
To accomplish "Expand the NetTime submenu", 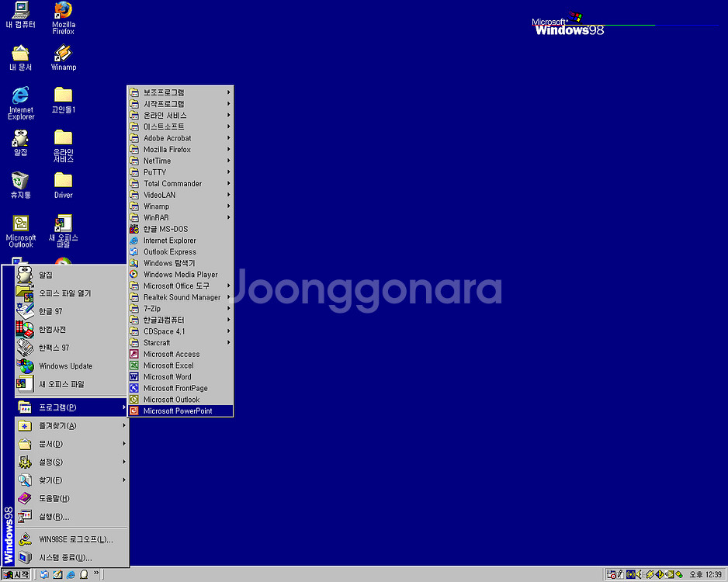I will point(181,161).
